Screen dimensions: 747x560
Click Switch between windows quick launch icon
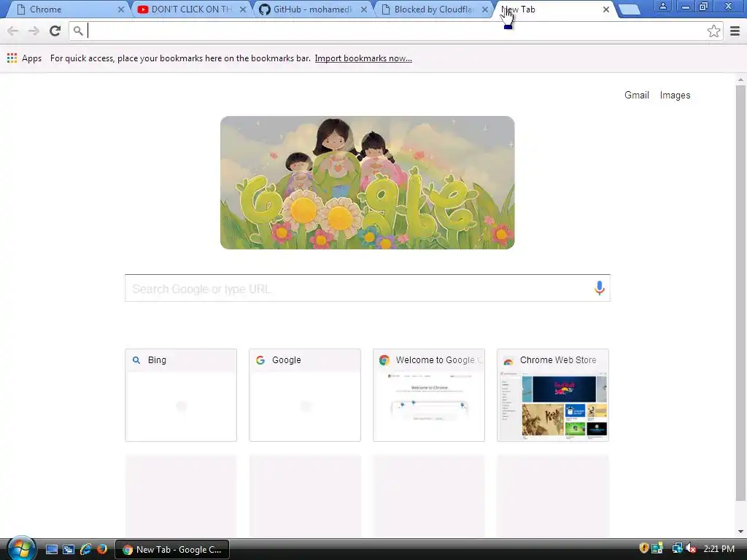click(x=69, y=550)
